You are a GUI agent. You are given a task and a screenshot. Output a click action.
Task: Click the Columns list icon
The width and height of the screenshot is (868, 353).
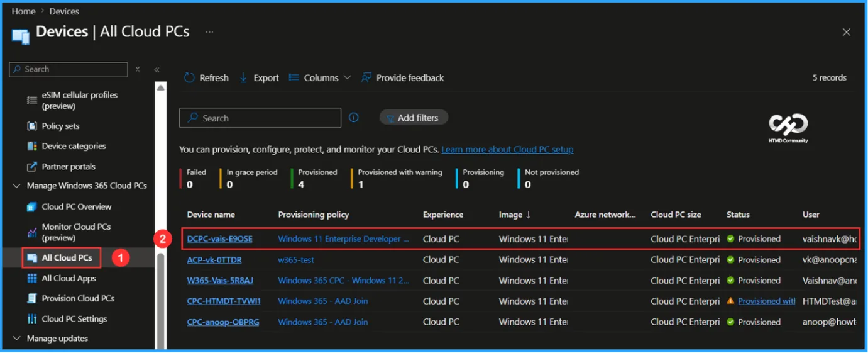pyautogui.click(x=294, y=77)
